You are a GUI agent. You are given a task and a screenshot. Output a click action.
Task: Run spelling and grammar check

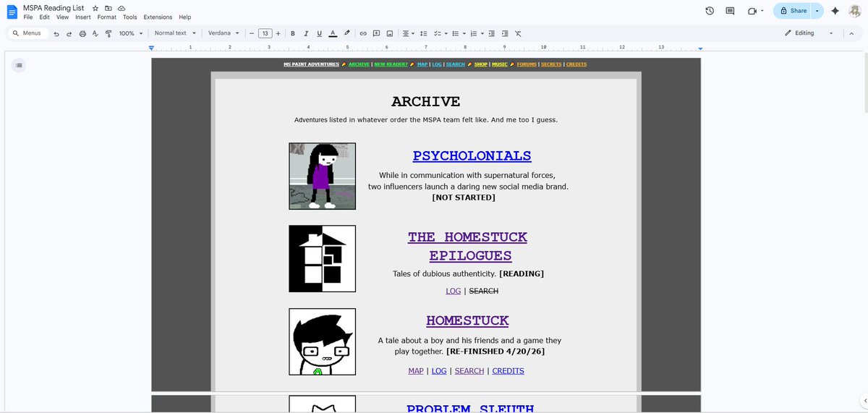pos(95,33)
